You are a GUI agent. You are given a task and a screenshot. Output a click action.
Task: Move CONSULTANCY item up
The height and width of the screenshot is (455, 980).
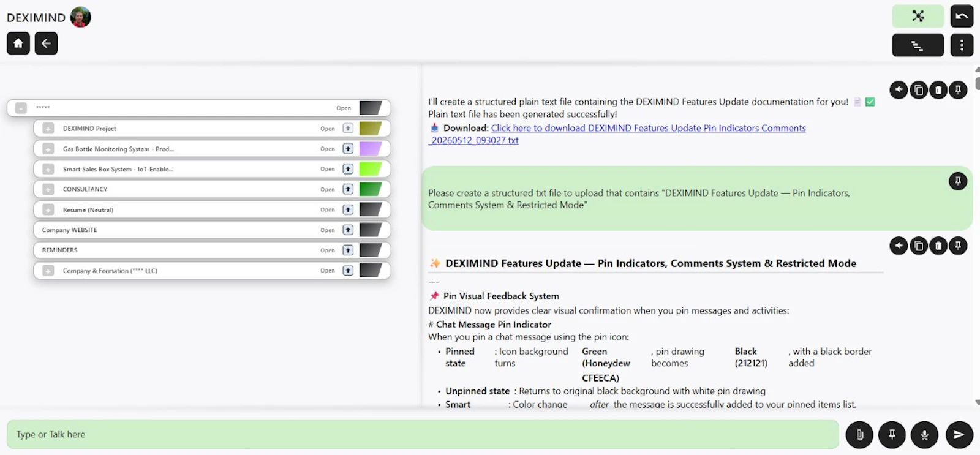[x=348, y=189]
